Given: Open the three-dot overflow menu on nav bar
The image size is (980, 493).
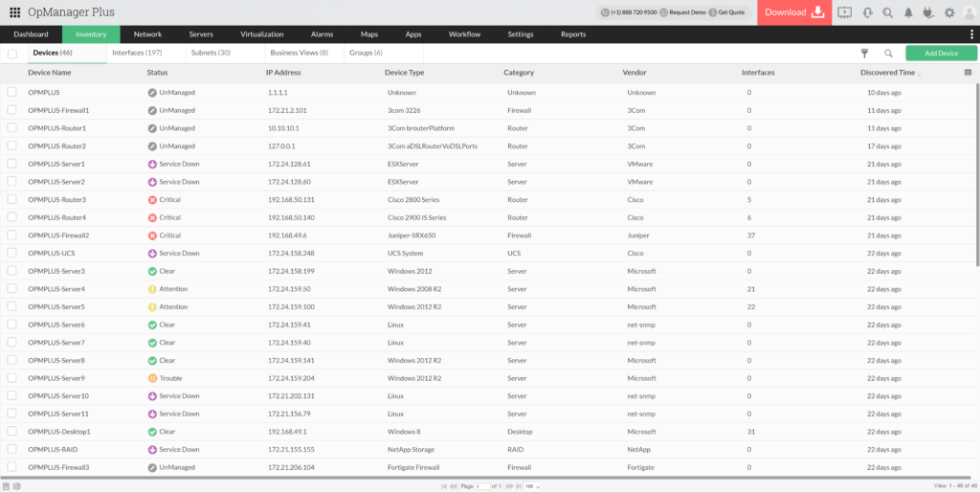Looking at the screenshot, I should coord(972,34).
